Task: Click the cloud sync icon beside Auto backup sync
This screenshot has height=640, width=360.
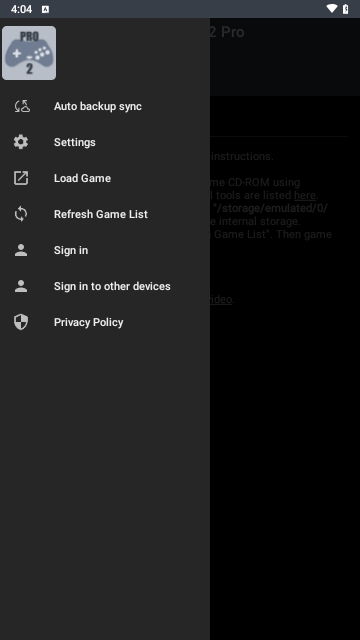Action: 21,106
